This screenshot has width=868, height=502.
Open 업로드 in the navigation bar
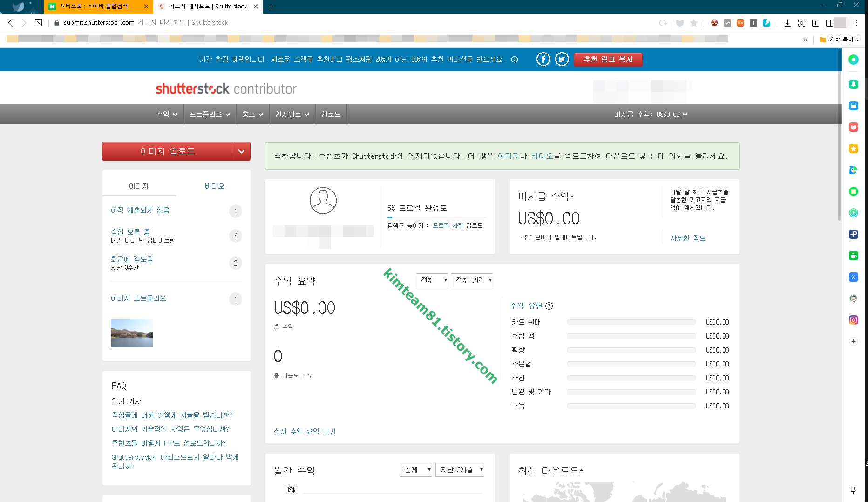click(331, 114)
